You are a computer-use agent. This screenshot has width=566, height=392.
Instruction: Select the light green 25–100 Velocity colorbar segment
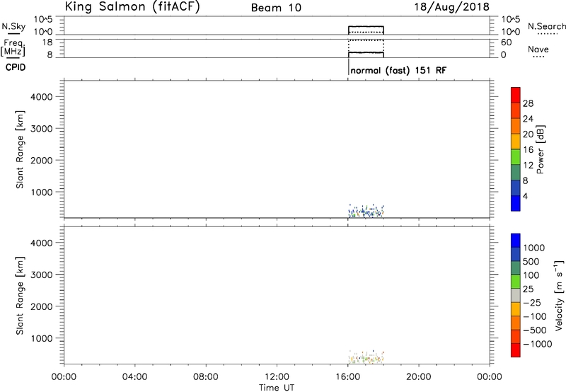click(x=516, y=282)
